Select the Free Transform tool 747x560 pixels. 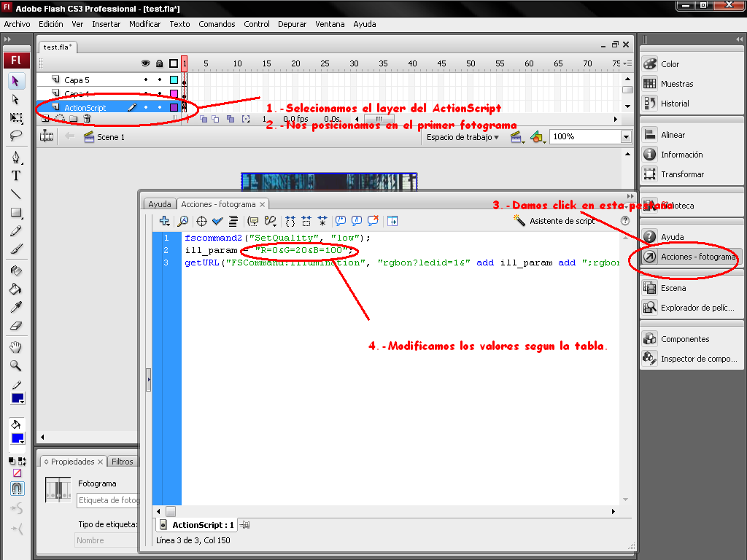point(16,118)
